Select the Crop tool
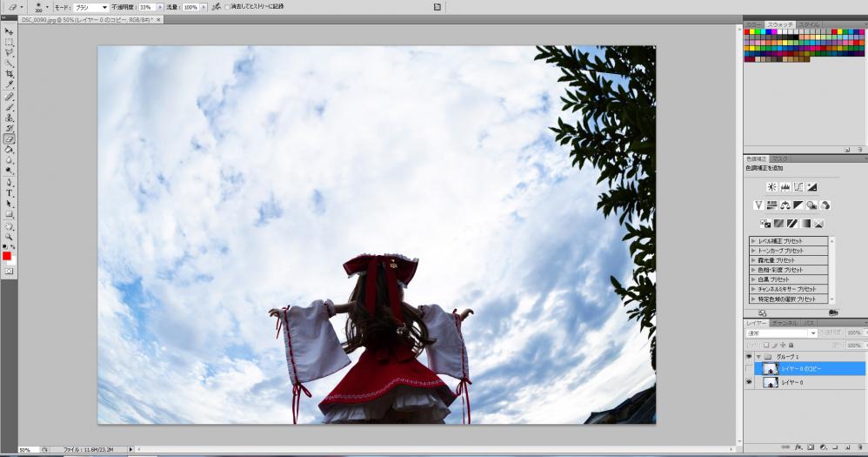This screenshot has width=868, height=457. (9, 74)
